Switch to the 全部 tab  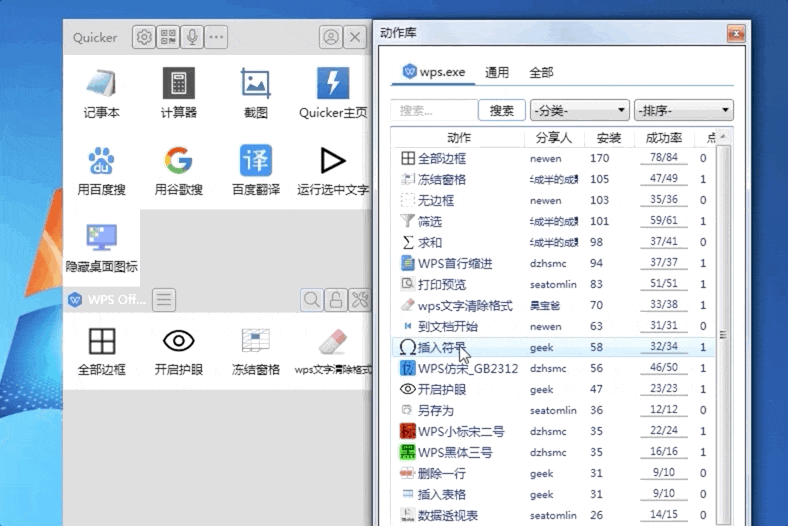541,72
